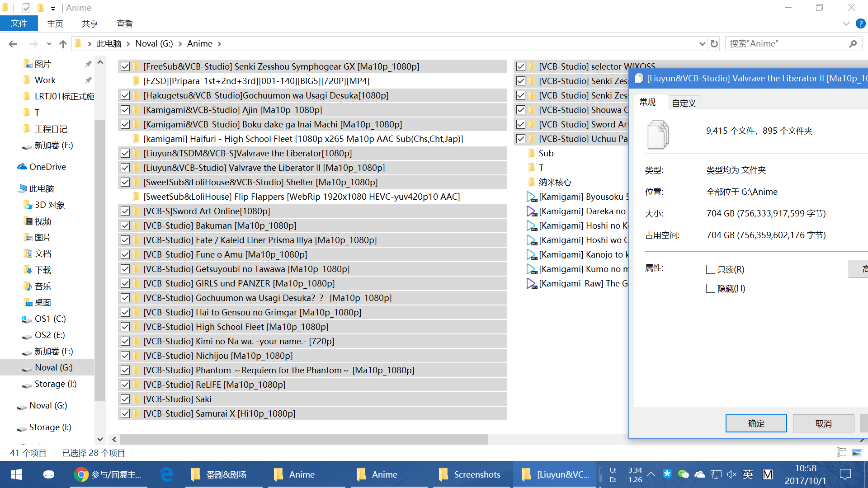Select 此电脑 in the address breadcrumb
Image resolution: width=868 pixels, height=488 pixels.
(x=109, y=44)
